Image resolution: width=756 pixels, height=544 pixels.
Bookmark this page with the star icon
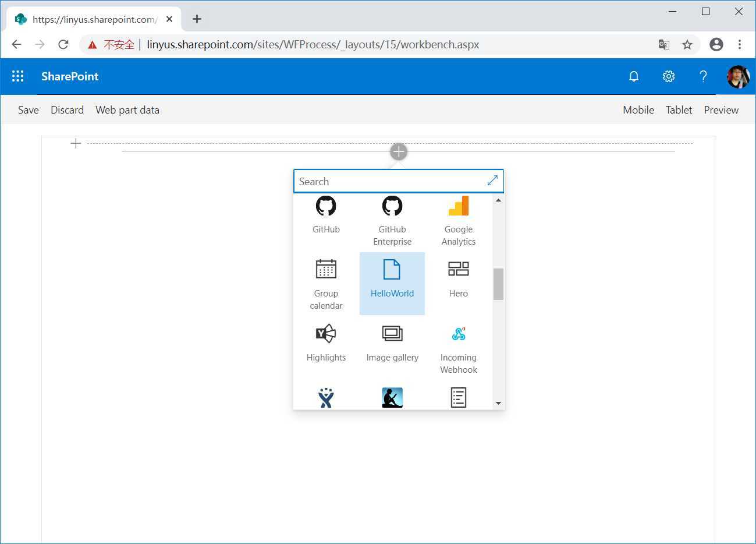687,44
